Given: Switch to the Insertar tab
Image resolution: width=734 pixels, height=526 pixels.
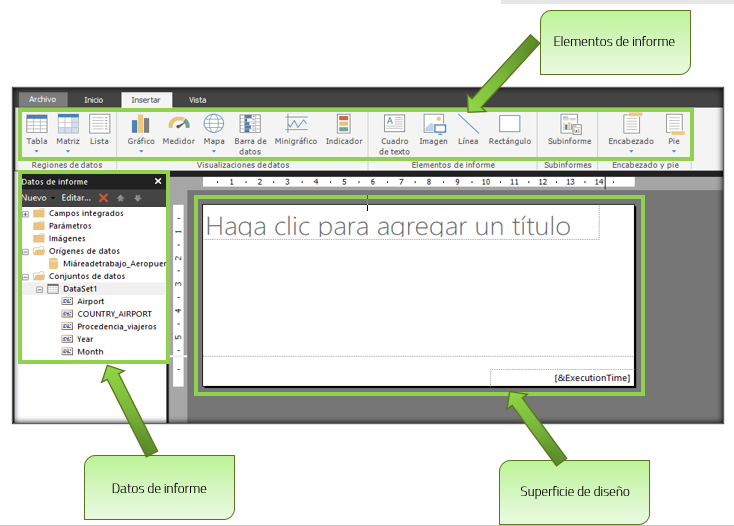Looking at the screenshot, I should pos(146,100).
